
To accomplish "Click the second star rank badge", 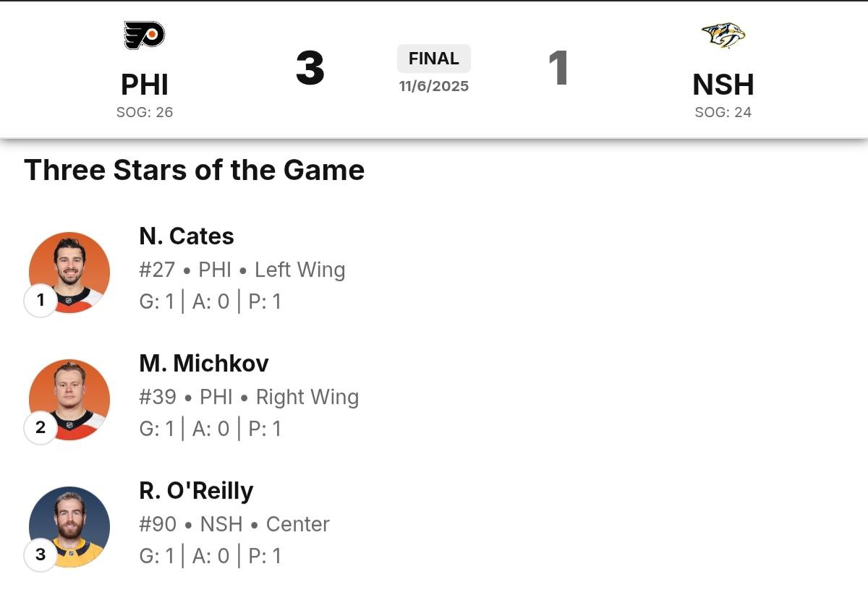I will tap(41, 427).
